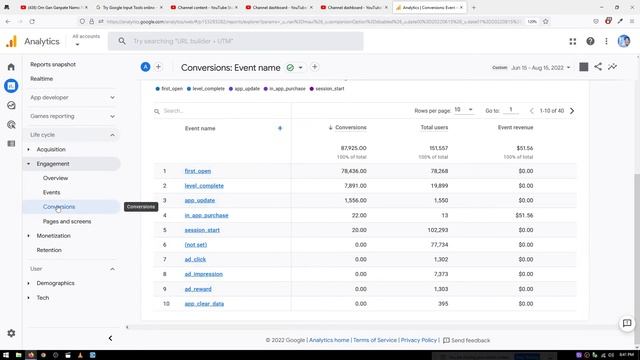Viewport: 640px width, 360px height.
Task: Open the level_complete event link
Action: click(204, 186)
